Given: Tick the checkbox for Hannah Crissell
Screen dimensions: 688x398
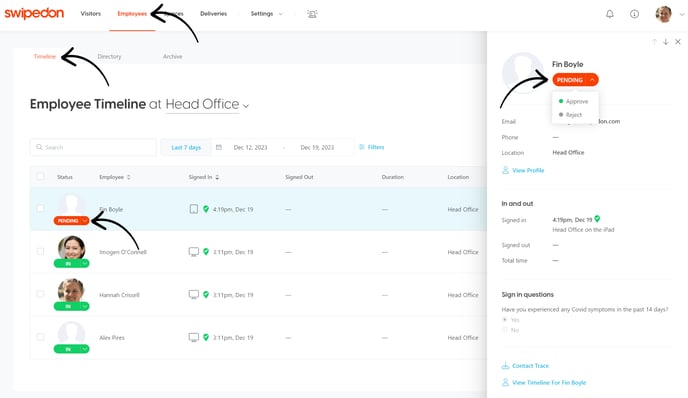Looking at the screenshot, I should click(x=40, y=294).
